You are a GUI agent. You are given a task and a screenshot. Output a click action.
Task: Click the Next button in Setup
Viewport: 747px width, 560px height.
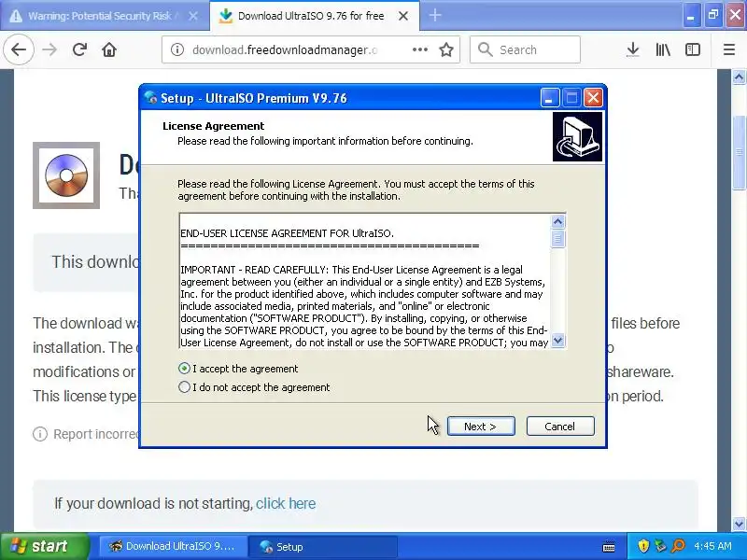(x=481, y=427)
